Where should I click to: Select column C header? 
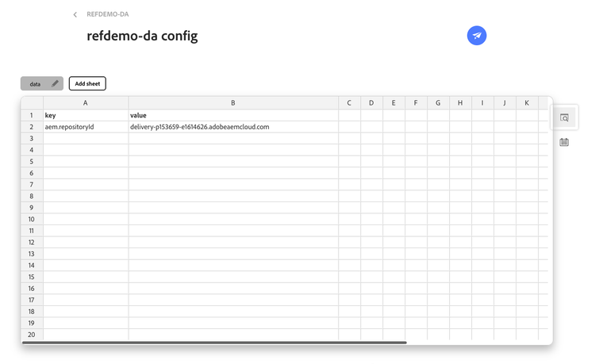click(x=349, y=103)
